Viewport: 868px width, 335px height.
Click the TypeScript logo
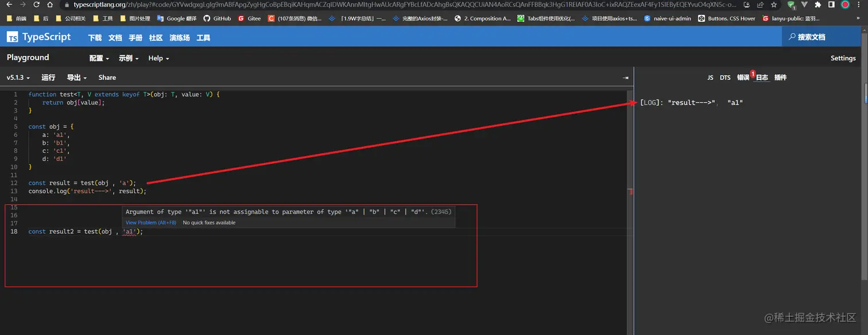38,37
